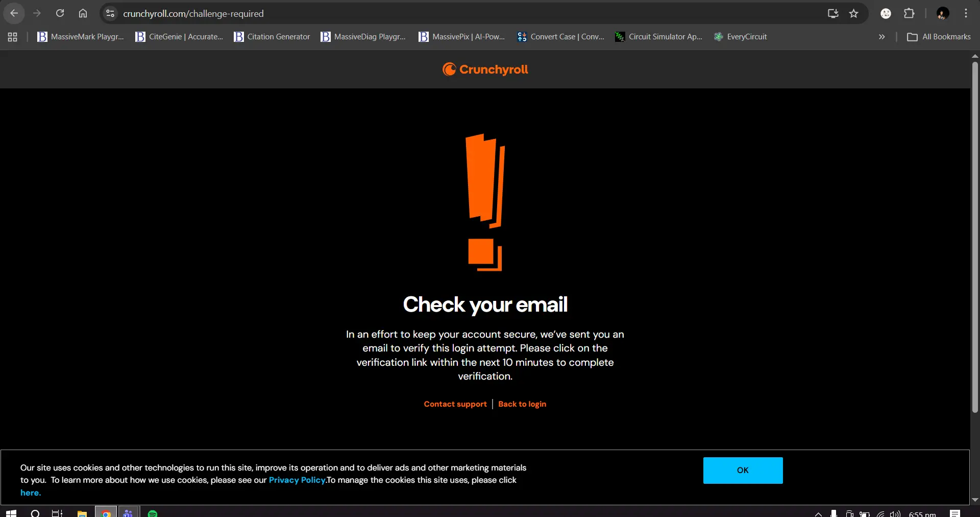Screen dimensions: 980x517
Task: Accept cookies with OK button
Action: (743, 471)
